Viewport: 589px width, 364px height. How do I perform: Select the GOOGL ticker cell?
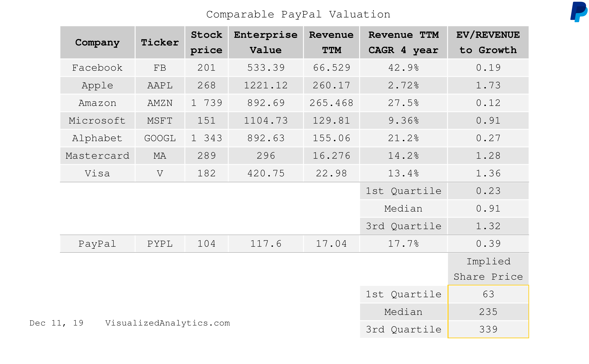pos(160,138)
